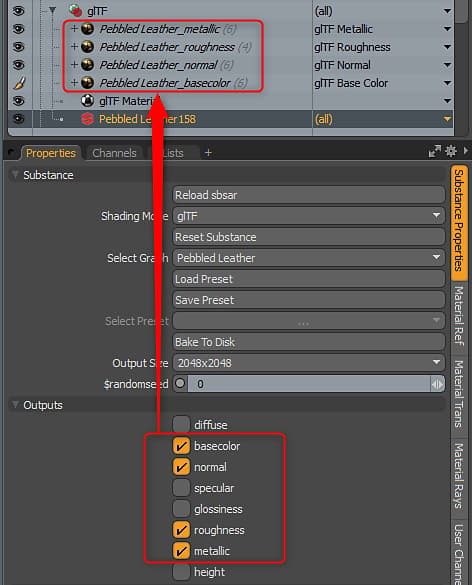Click the plus icon to add new tab
Image resolution: width=472 pixels, height=585 pixels.
[208, 153]
